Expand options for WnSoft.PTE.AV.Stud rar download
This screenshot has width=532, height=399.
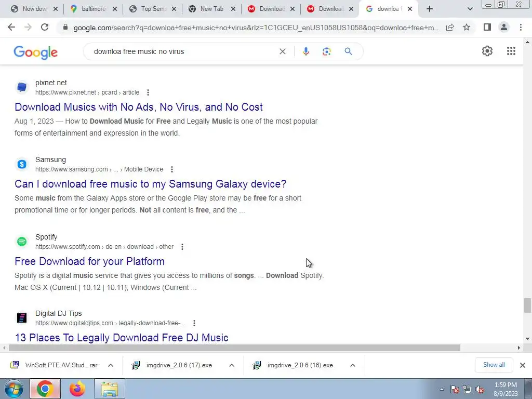tap(110, 365)
